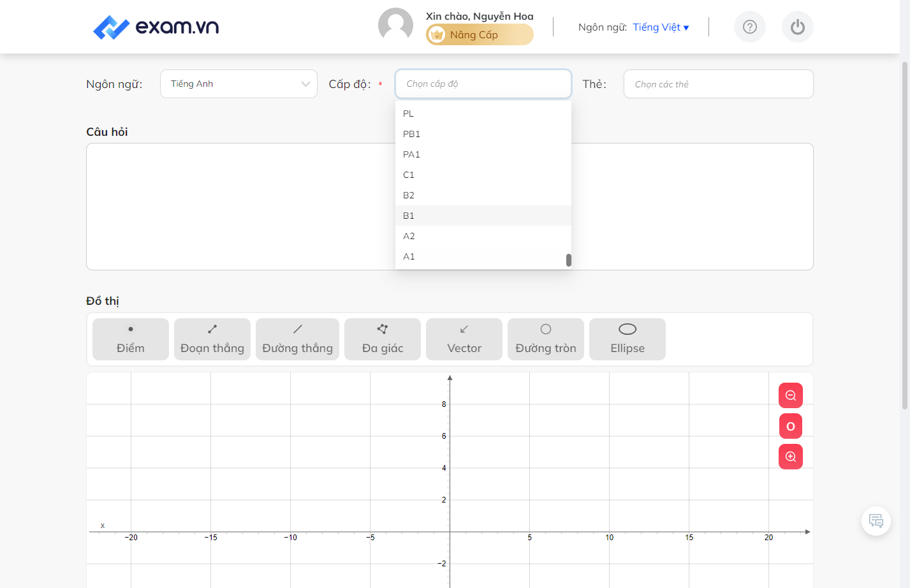Image resolution: width=910 pixels, height=588 pixels.
Task: Select the Đoạn thẳng segment tool
Action: coord(212,339)
